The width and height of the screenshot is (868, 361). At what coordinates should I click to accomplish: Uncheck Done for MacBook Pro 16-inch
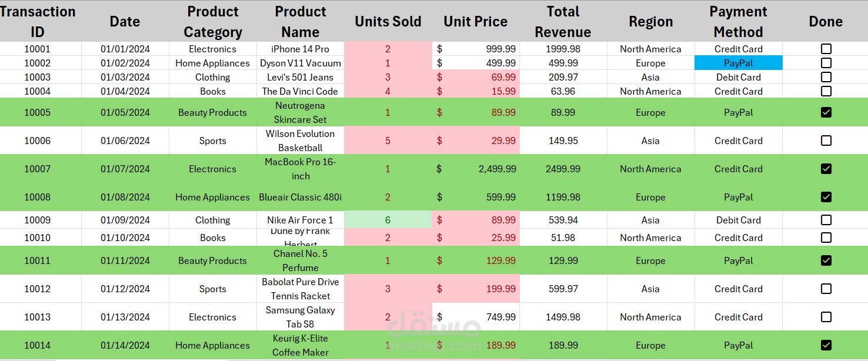point(826,169)
